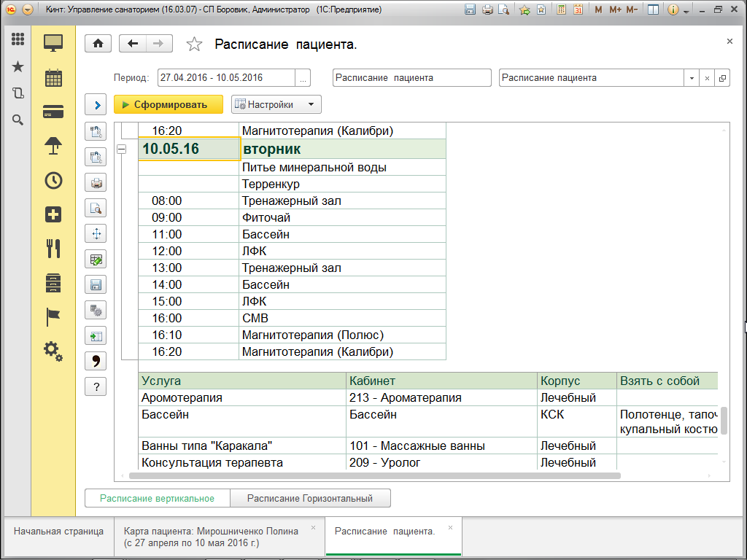Navigate forward with the right arrow
This screenshot has width=747, height=560.
(159, 44)
